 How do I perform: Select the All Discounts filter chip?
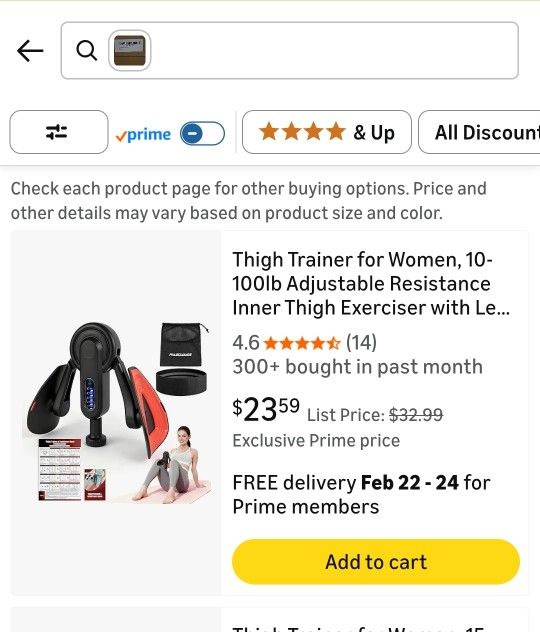(479, 132)
